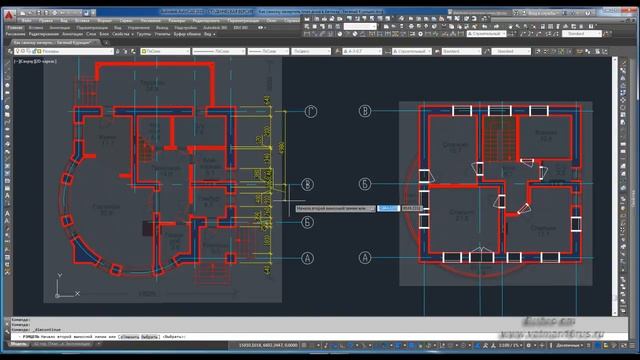
Task: Click the Undo arrow in Quick Access toolbar
Action: tap(63, 13)
